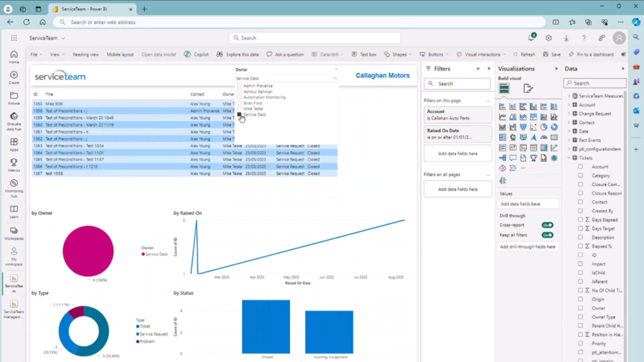Click the Closed status bar
This screenshot has height=362, width=644.
pyautogui.click(x=266, y=327)
